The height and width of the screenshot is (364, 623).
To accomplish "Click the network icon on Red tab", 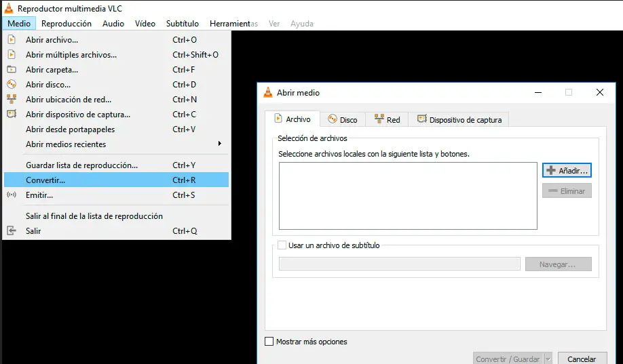I will point(379,119).
